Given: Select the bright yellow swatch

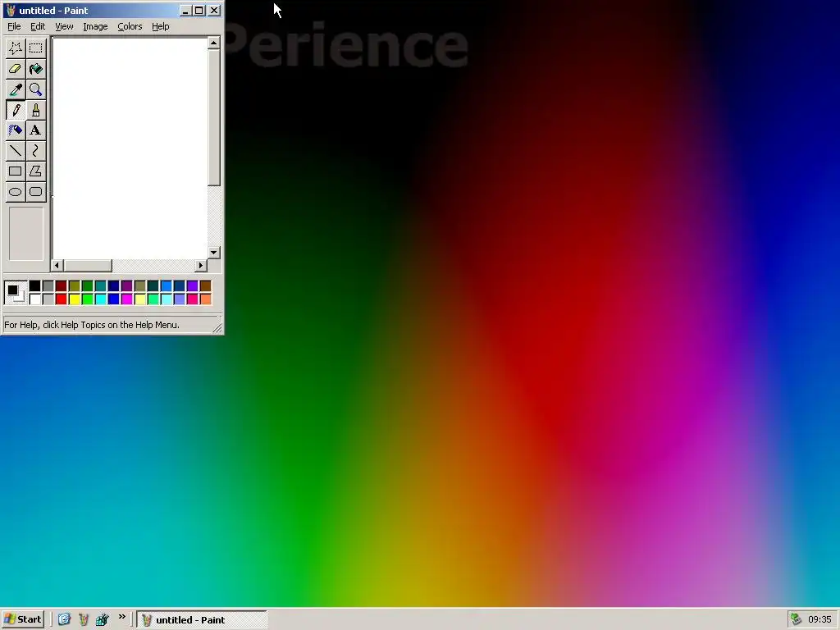Looking at the screenshot, I should pyautogui.click(x=74, y=299).
